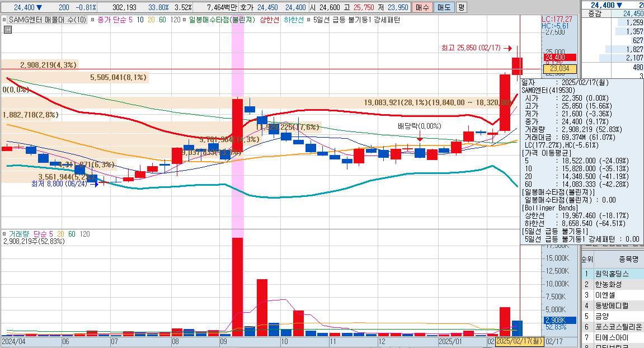Select 티에스아이 in the ranking list

click(x=612, y=338)
